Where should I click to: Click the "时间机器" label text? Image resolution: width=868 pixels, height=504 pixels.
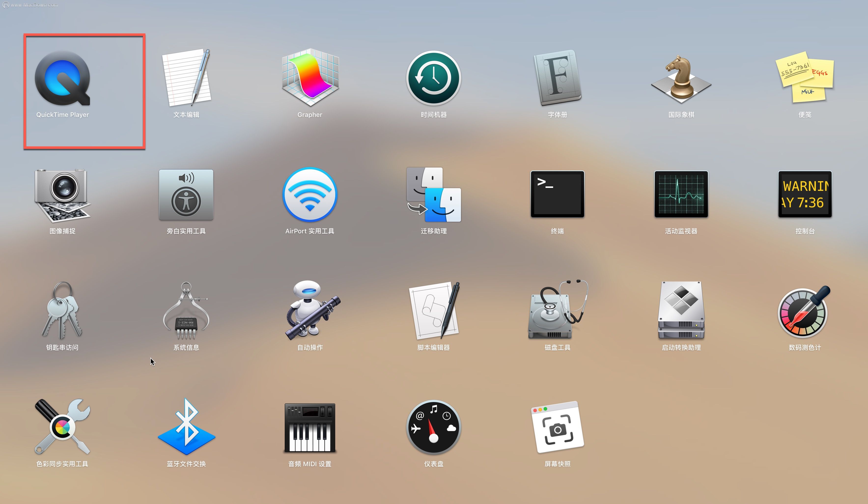pos(434,115)
